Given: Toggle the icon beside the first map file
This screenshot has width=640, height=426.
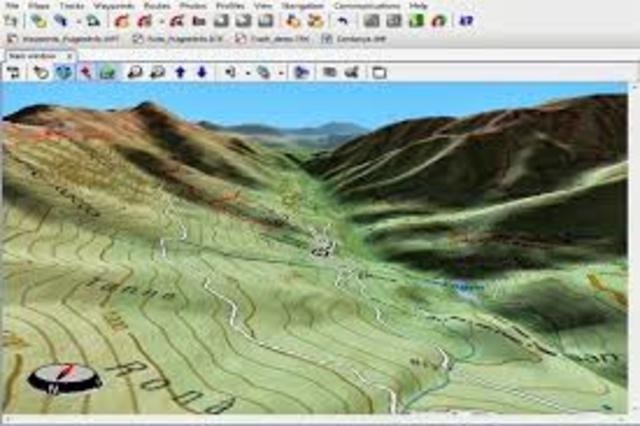Looking at the screenshot, I should tap(12, 39).
